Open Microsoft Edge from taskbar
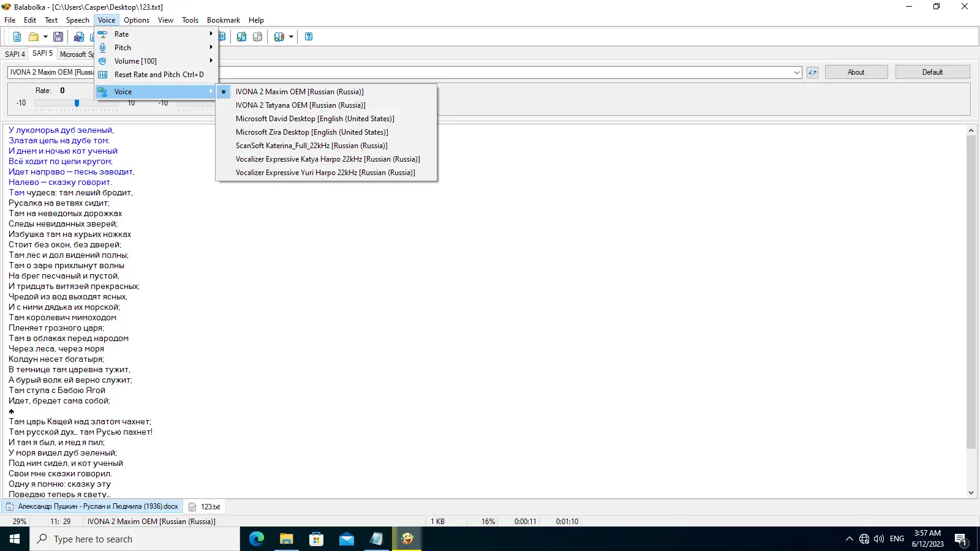This screenshot has height=551, width=980. (257, 539)
